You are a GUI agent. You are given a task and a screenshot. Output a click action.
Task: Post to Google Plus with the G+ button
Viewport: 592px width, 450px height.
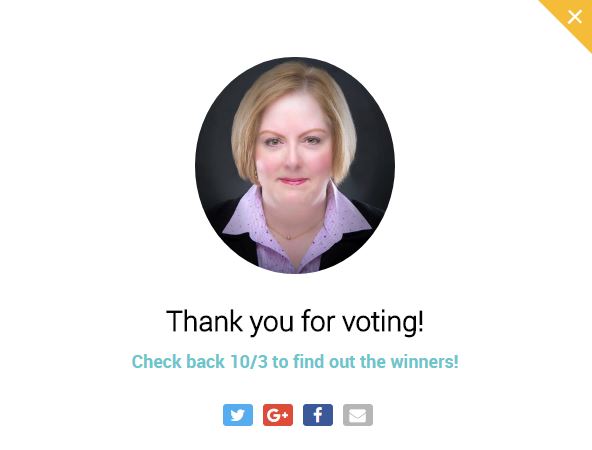[278, 415]
